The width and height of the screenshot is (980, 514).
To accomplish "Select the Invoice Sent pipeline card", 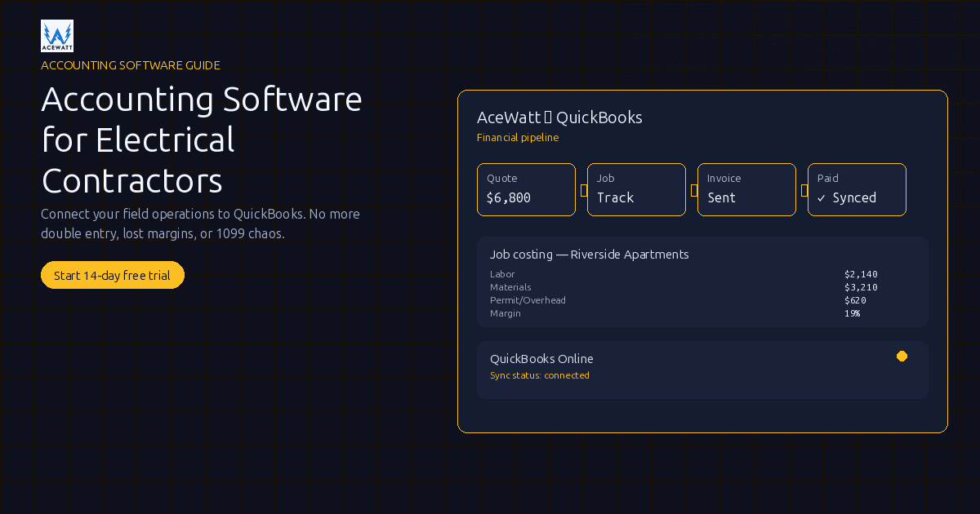I will point(746,189).
